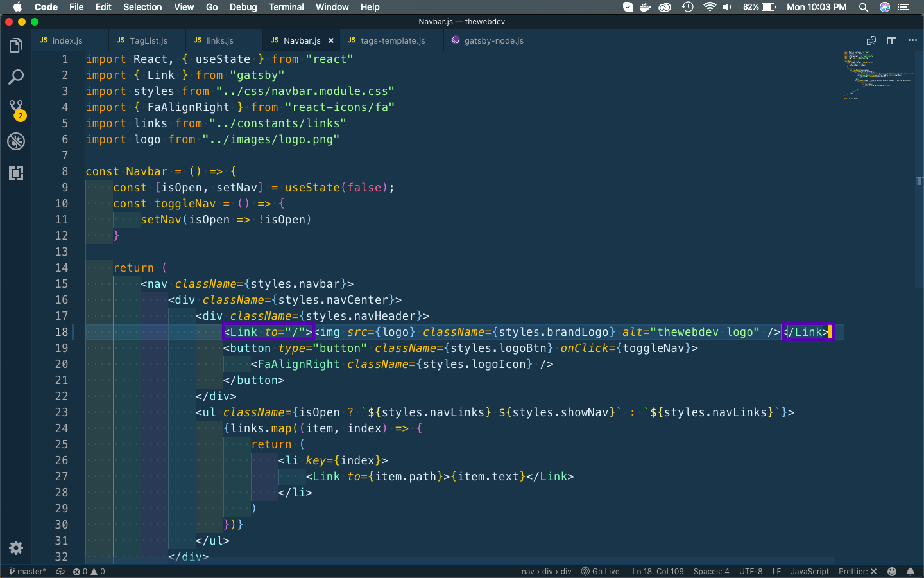Open Siri from the menu bar
The image size is (924, 578).
[885, 7]
